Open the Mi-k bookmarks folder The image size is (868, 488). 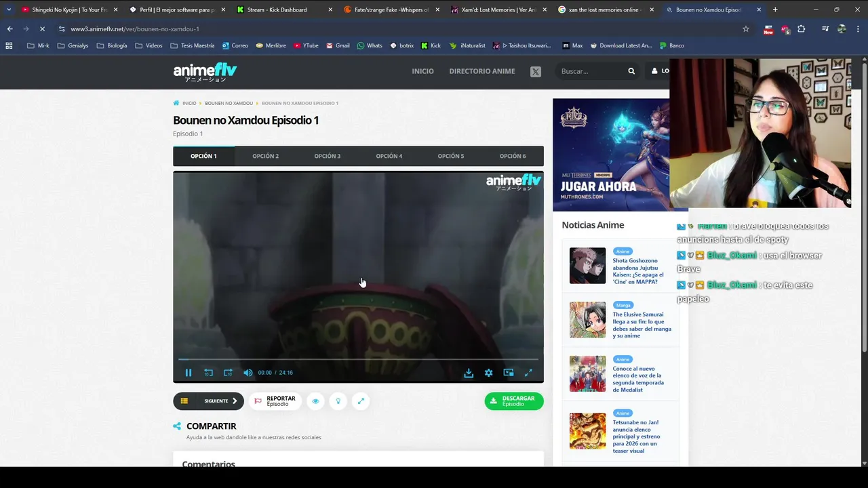[38, 45]
